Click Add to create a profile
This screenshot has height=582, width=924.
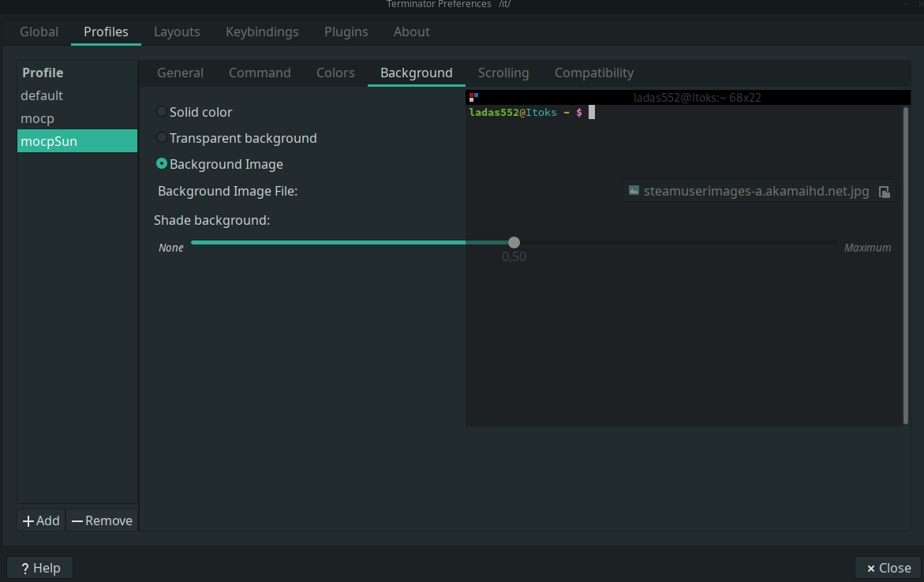[41, 520]
